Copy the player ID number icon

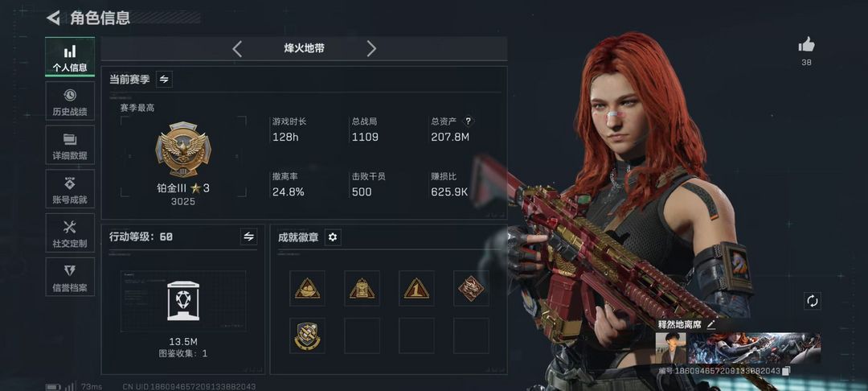coord(786,371)
